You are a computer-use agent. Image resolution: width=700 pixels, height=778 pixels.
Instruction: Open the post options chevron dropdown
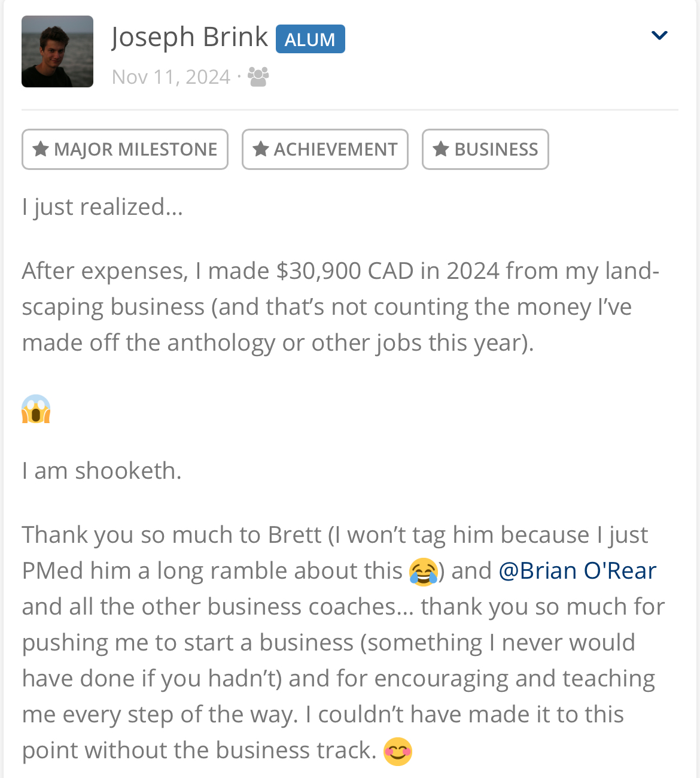click(x=659, y=35)
